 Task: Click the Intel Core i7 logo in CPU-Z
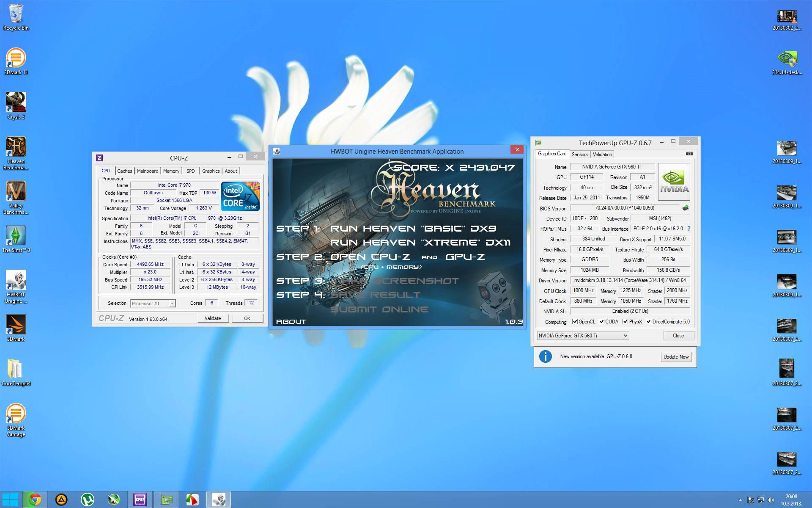click(x=240, y=196)
